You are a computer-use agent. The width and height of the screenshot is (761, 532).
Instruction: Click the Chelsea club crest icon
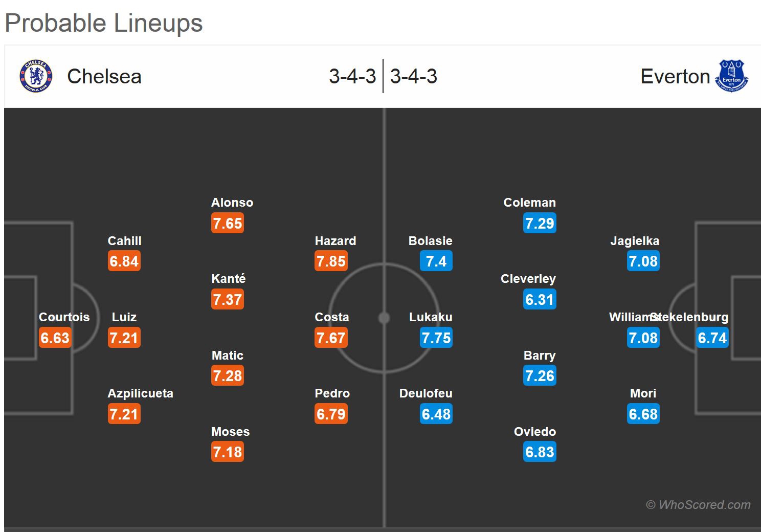[36, 77]
